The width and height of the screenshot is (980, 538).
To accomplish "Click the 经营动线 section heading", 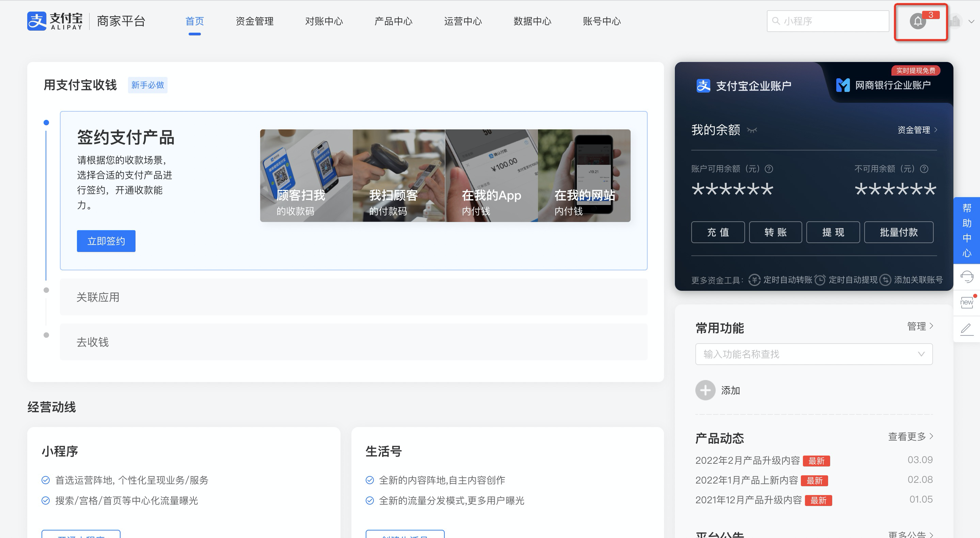I will 51,407.
